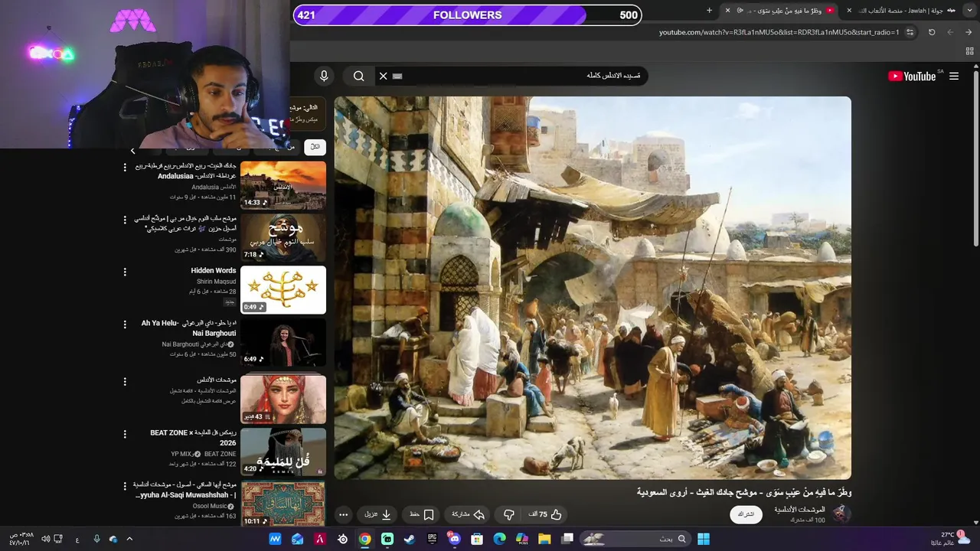Like the video with thumbs-up
980x551 pixels.
click(x=545, y=514)
